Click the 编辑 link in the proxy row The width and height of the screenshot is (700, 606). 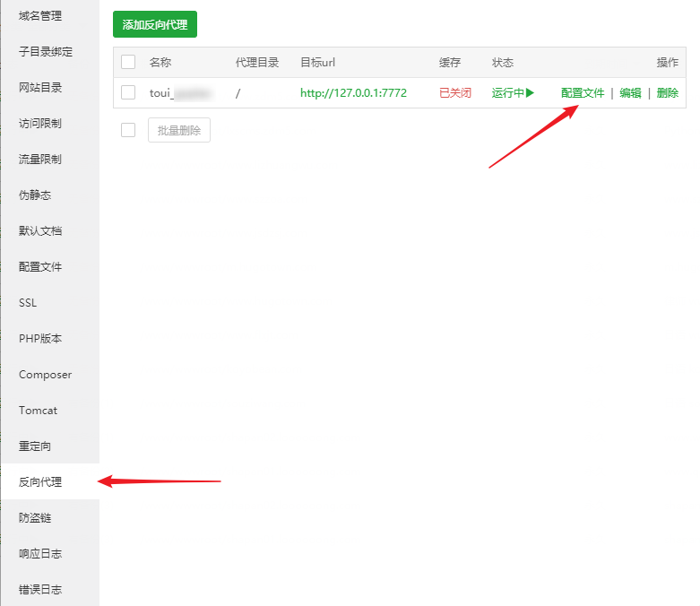(630, 93)
